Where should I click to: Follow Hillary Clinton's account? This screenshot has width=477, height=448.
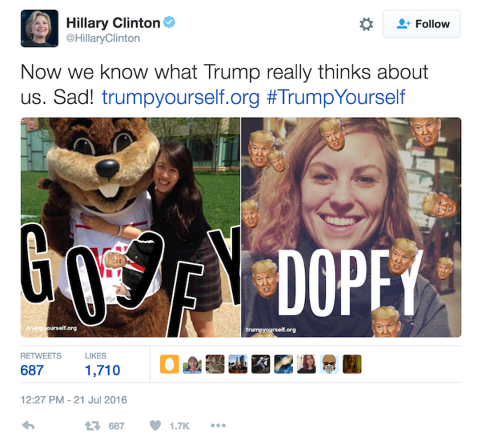[422, 24]
